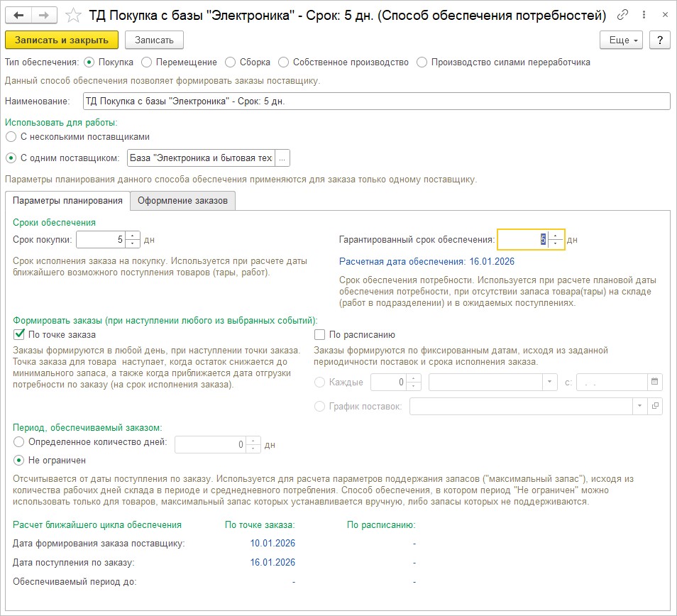This screenshot has width=677, height=616.
Task: Add form to favorites with star icon
Action: tap(72, 15)
